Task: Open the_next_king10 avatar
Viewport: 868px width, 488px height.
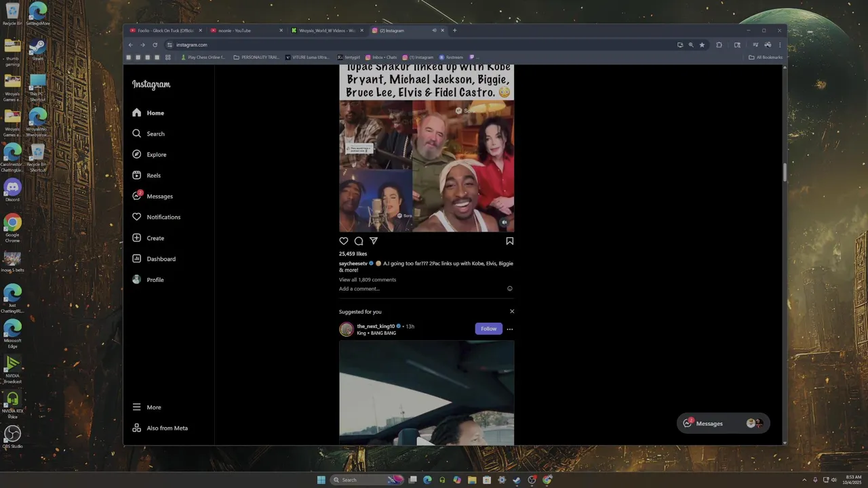Action: coord(347,329)
